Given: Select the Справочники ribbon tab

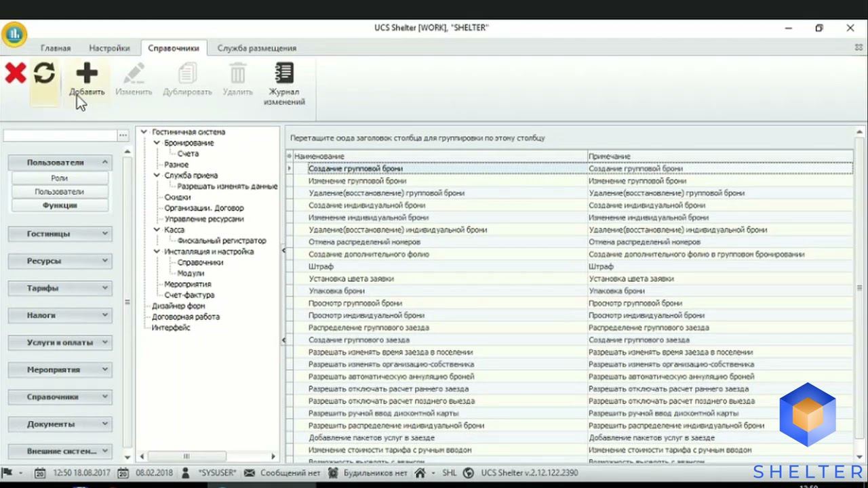Looking at the screenshot, I should tap(174, 48).
